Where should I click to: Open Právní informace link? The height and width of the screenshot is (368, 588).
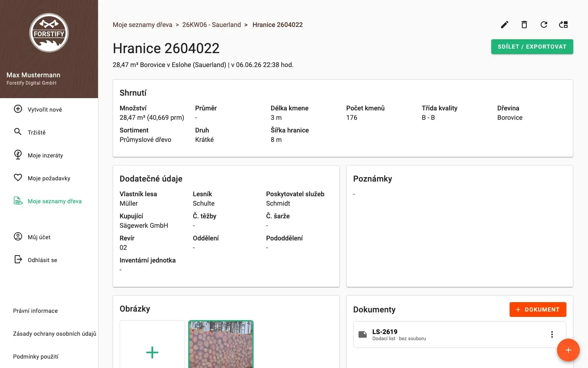36,311
